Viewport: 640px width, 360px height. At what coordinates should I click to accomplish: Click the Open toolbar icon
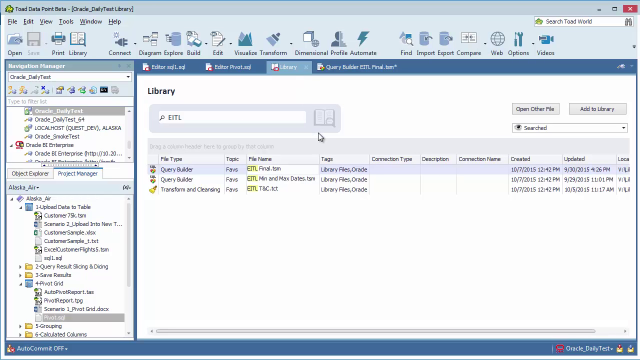click(15, 44)
